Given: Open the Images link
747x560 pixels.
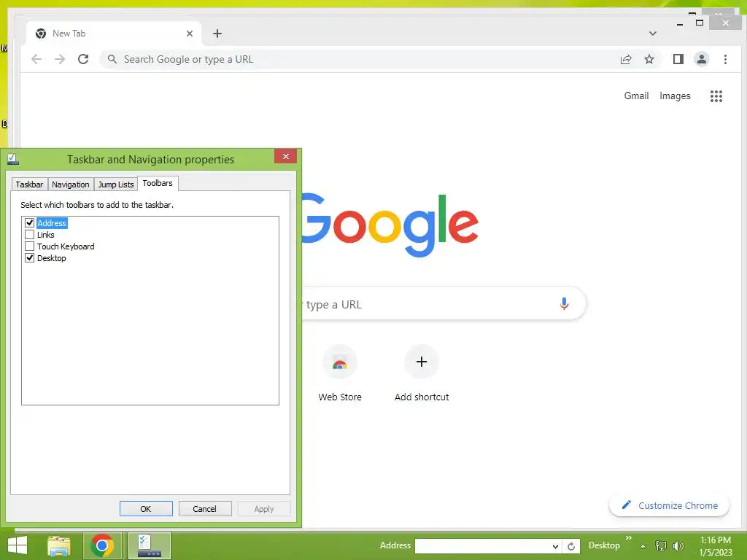Looking at the screenshot, I should 675,96.
